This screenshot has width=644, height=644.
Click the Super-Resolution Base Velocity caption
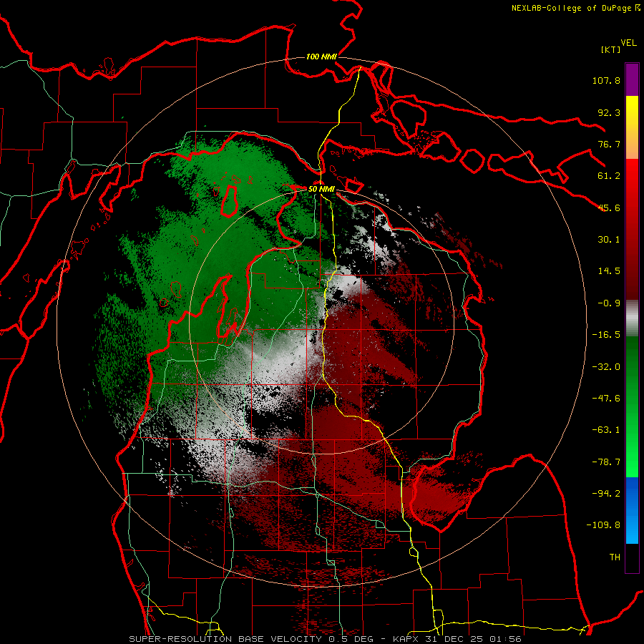pyautogui.click(x=325, y=639)
